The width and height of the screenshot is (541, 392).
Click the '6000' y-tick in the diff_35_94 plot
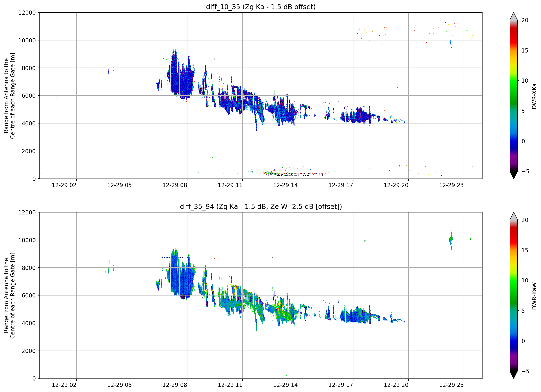coord(29,296)
